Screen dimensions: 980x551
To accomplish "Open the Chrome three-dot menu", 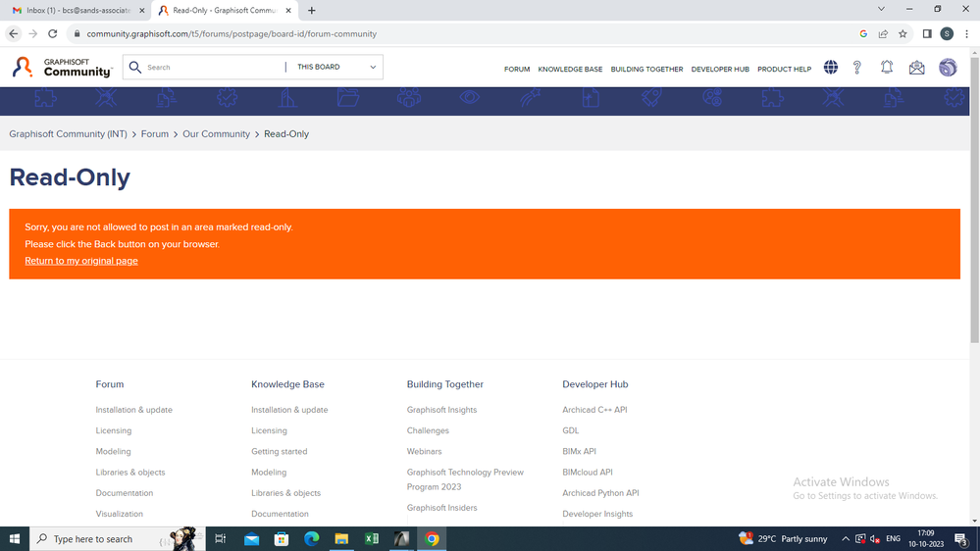I will [x=966, y=33].
